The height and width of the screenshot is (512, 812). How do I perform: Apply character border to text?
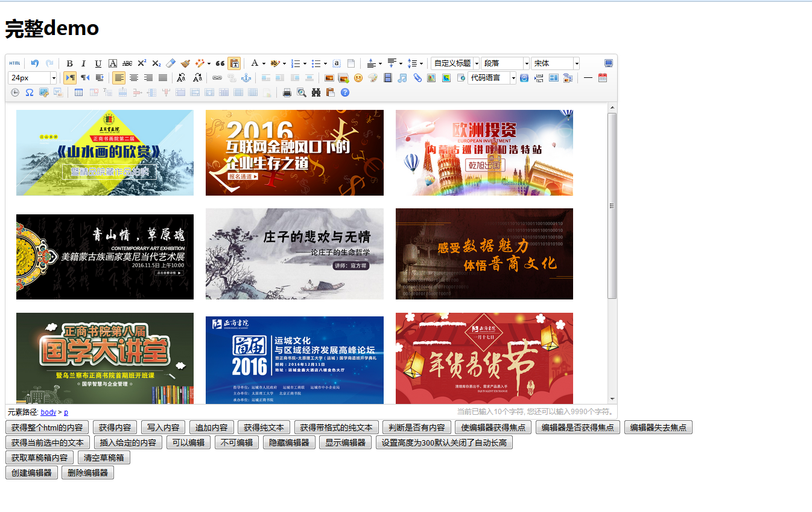coord(113,63)
